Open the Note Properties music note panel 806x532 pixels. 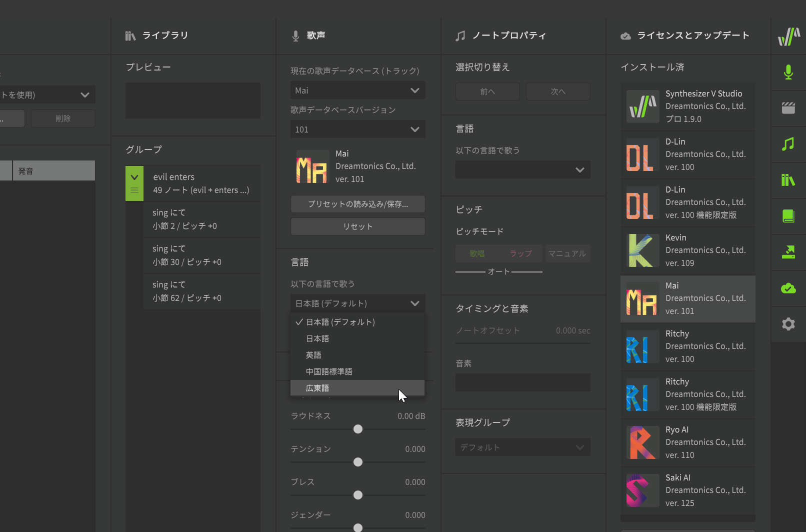788,144
